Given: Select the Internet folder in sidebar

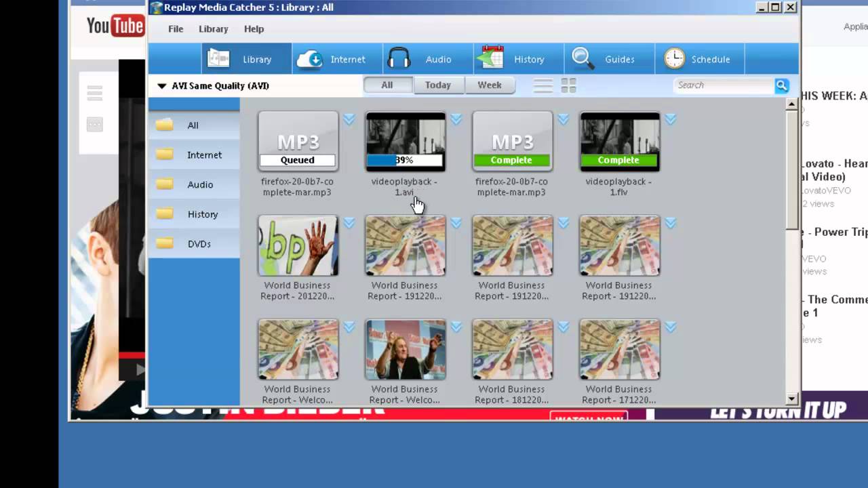Looking at the screenshot, I should pos(194,155).
